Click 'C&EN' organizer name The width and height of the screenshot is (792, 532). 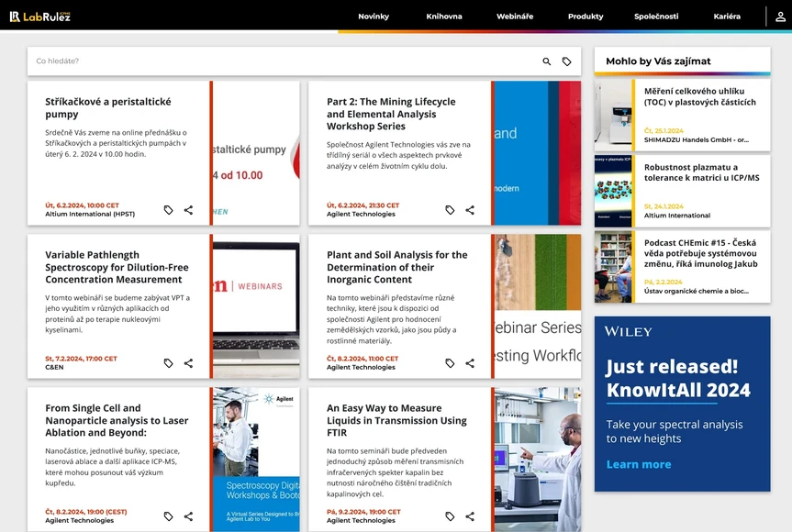[54, 368]
